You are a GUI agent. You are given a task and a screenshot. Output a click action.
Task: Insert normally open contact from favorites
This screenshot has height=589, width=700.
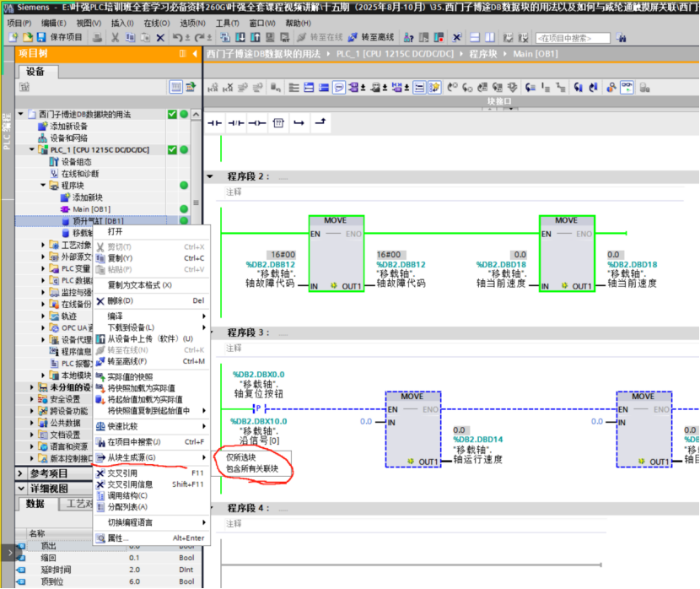pos(215,123)
